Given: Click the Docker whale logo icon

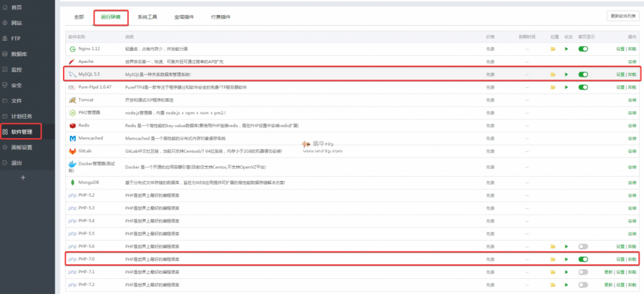Looking at the screenshot, I should click(x=72, y=165).
